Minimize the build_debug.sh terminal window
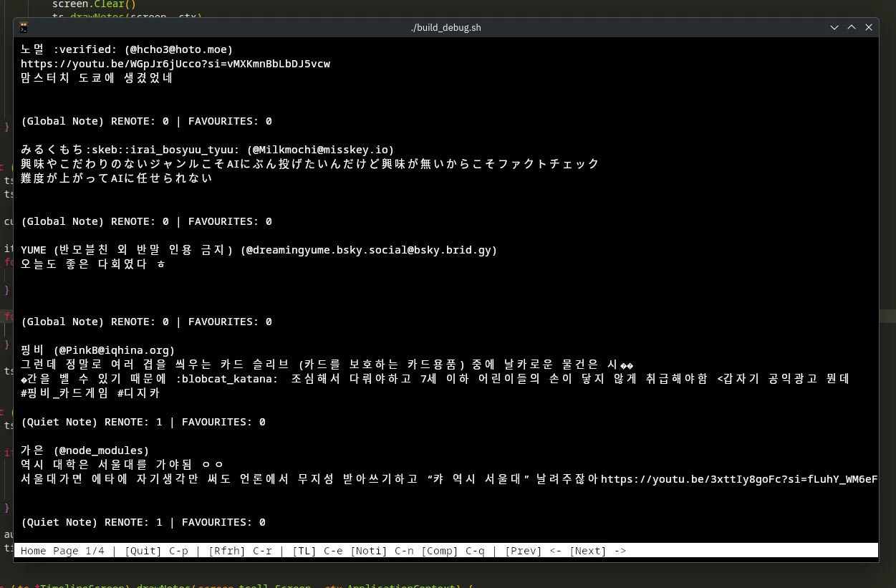 [834, 27]
